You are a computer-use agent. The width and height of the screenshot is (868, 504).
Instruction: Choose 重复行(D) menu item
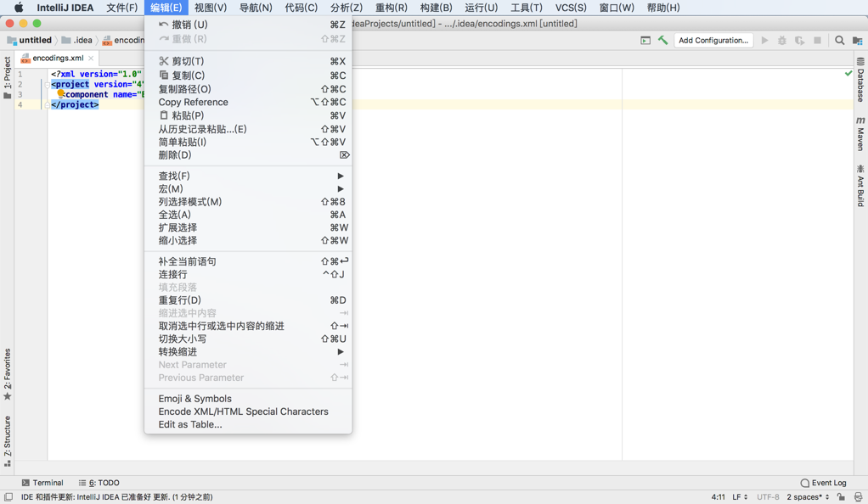pos(248,300)
